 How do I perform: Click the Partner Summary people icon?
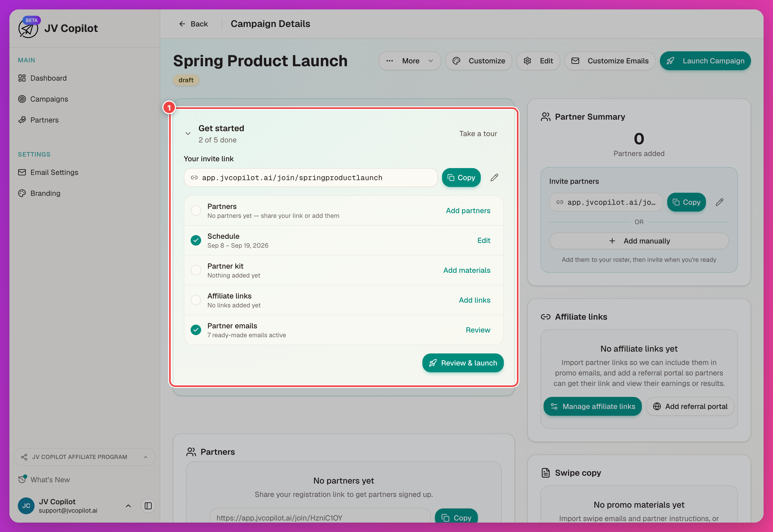[x=546, y=117]
